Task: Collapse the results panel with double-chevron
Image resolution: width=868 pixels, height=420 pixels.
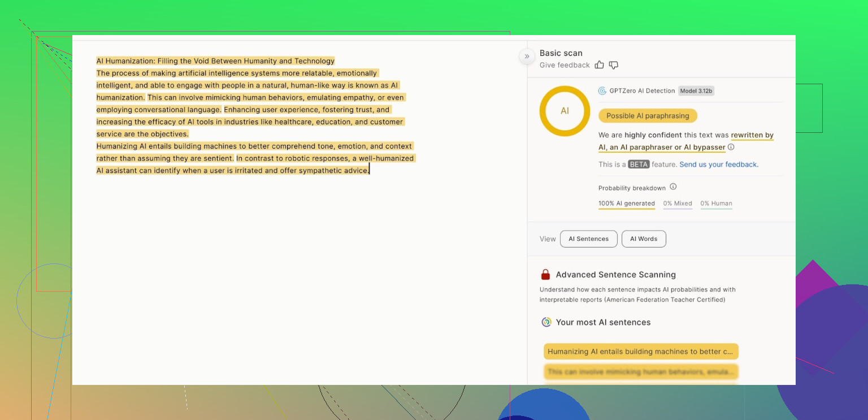Action: (x=527, y=56)
